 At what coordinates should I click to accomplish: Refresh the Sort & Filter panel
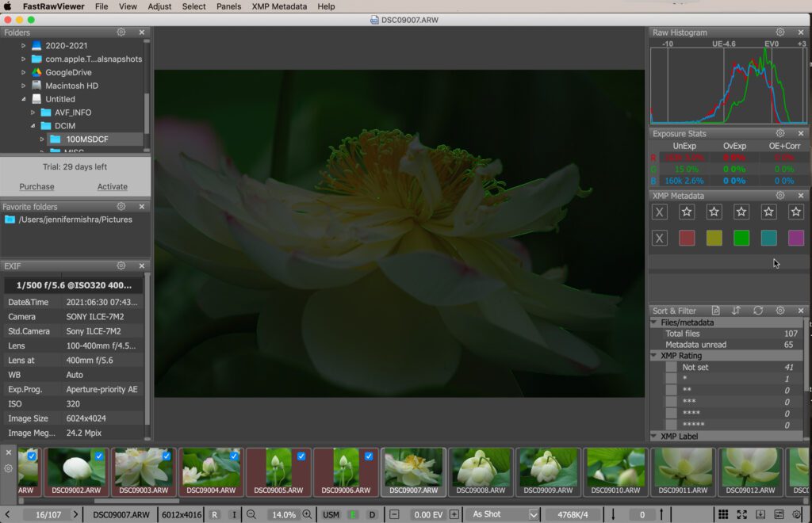(x=758, y=311)
